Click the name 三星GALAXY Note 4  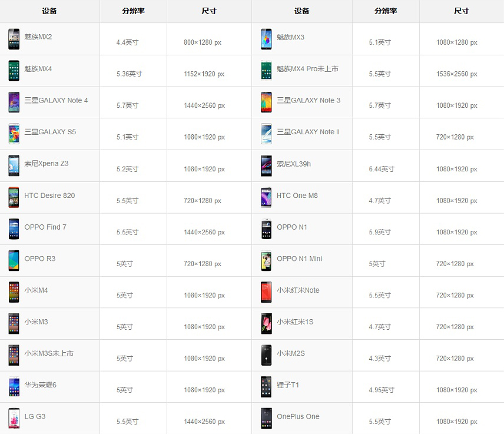click(57, 100)
